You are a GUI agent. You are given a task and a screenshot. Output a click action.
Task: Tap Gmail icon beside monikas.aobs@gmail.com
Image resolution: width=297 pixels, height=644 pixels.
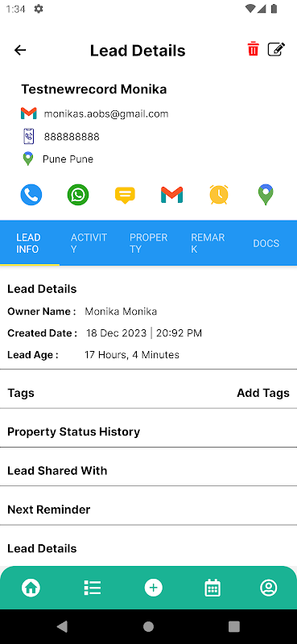29,114
